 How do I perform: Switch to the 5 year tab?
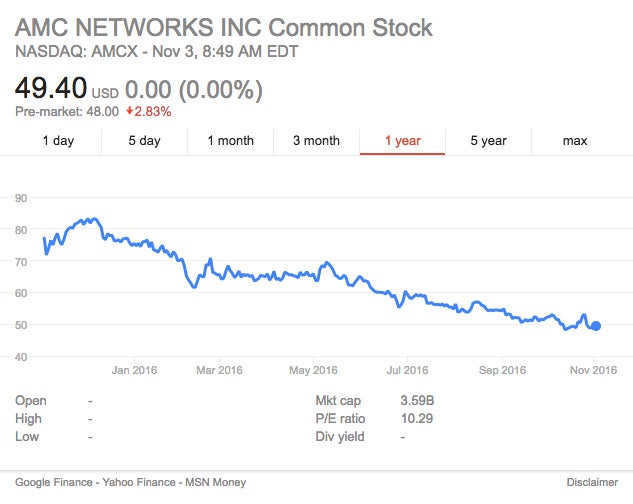tap(488, 141)
